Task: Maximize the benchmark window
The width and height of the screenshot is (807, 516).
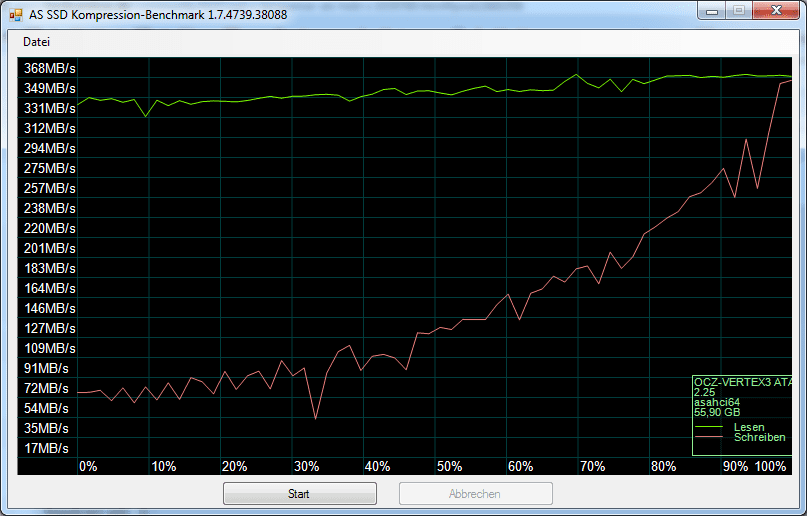Action: pyautogui.click(x=739, y=11)
